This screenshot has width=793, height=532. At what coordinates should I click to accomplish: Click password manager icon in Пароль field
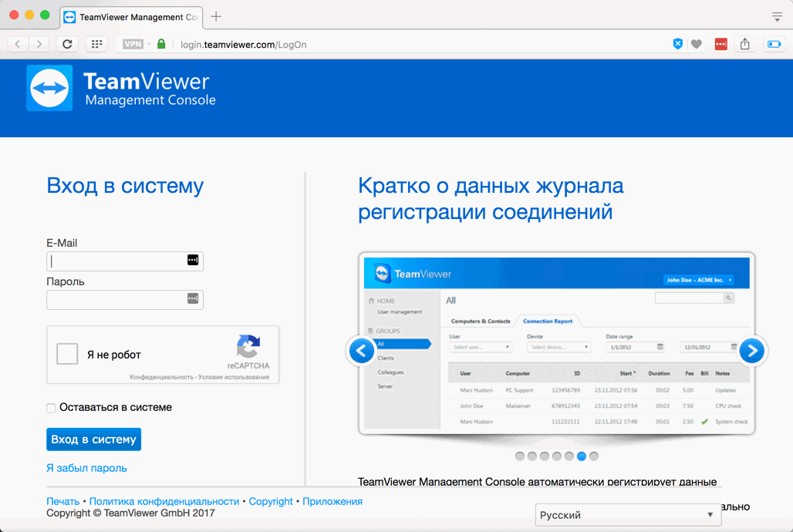[x=193, y=298]
